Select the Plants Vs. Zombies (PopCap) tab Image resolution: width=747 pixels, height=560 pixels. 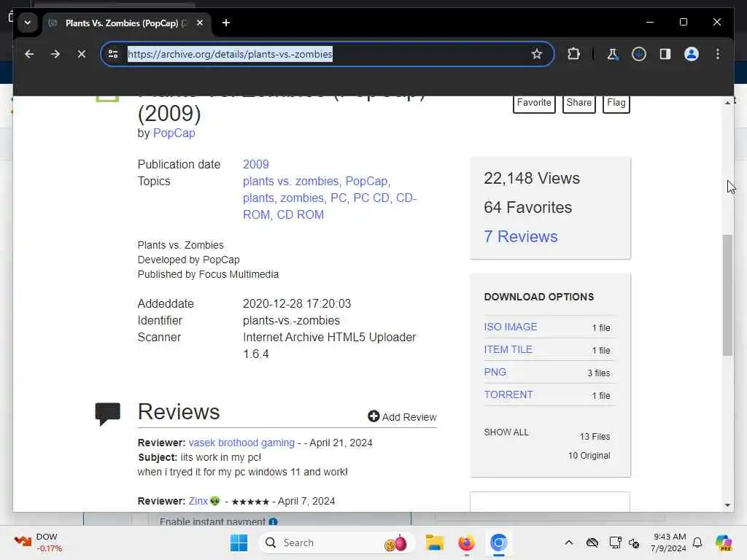coord(126,23)
